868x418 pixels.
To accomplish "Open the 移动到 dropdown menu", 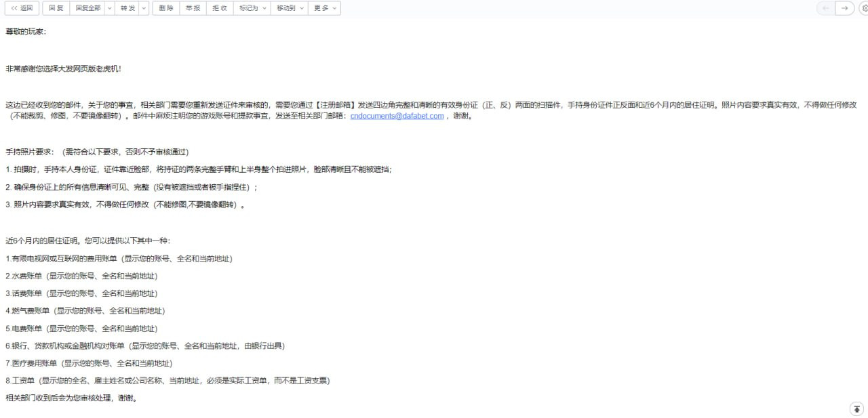I will [x=290, y=8].
